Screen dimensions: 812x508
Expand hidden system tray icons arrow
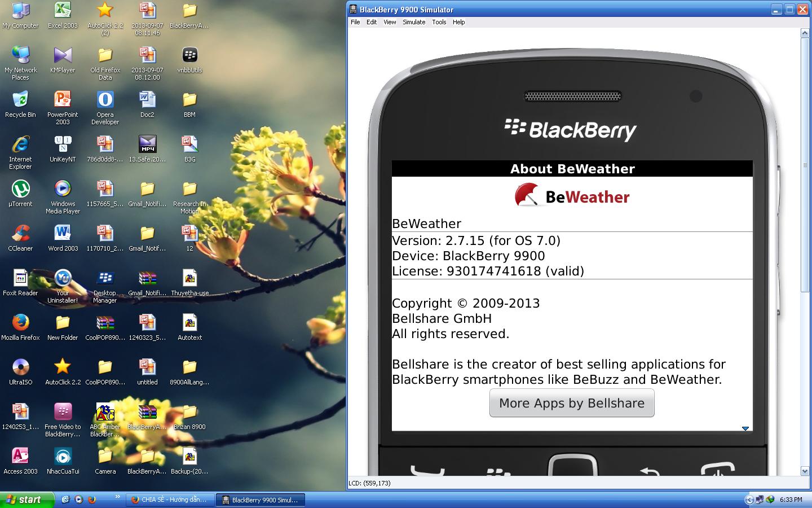point(749,500)
